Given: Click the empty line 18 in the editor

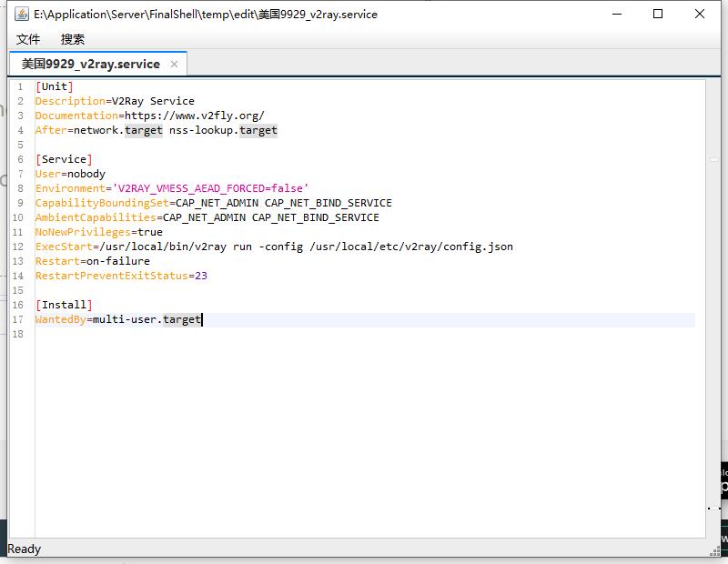Looking at the screenshot, I should click(273, 334).
